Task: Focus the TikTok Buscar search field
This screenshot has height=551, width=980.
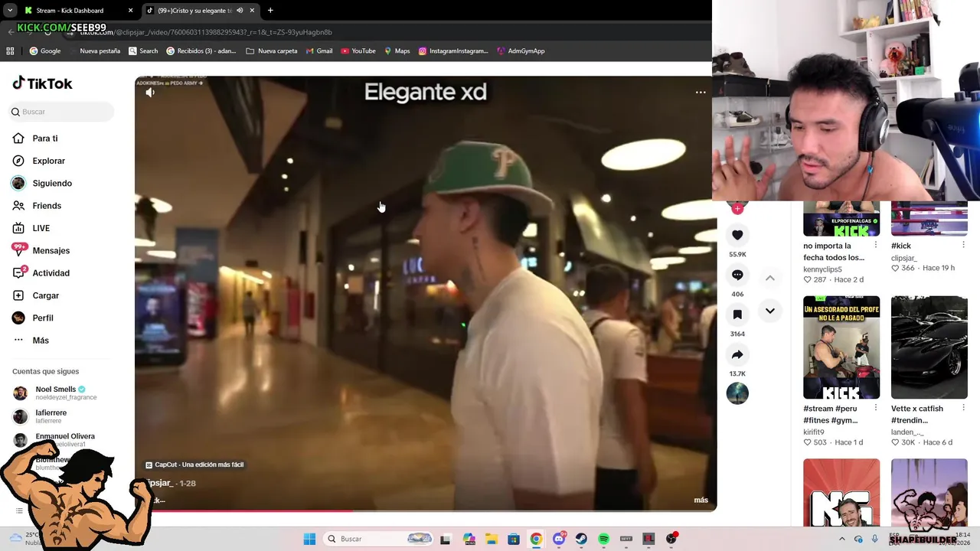Action: click(x=61, y=112)
